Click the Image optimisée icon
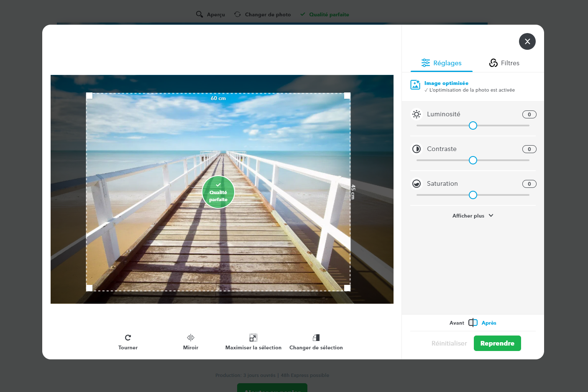 [415, 85]
